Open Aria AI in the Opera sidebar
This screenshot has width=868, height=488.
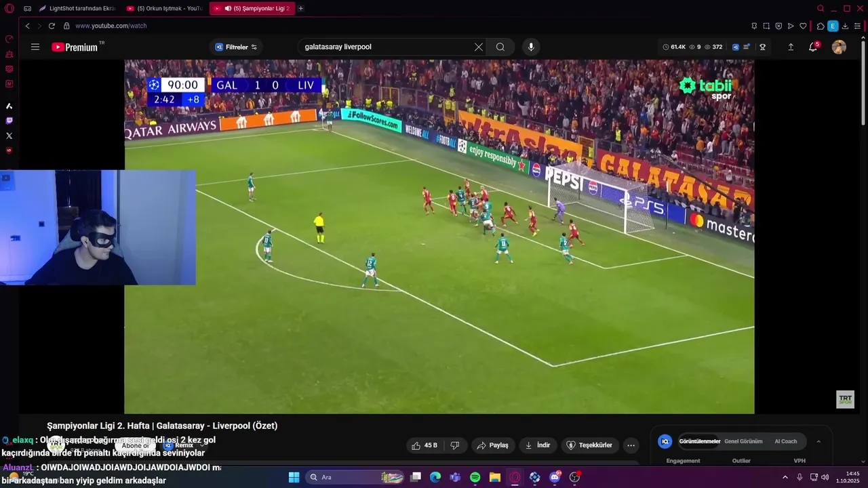coord(9,106)
